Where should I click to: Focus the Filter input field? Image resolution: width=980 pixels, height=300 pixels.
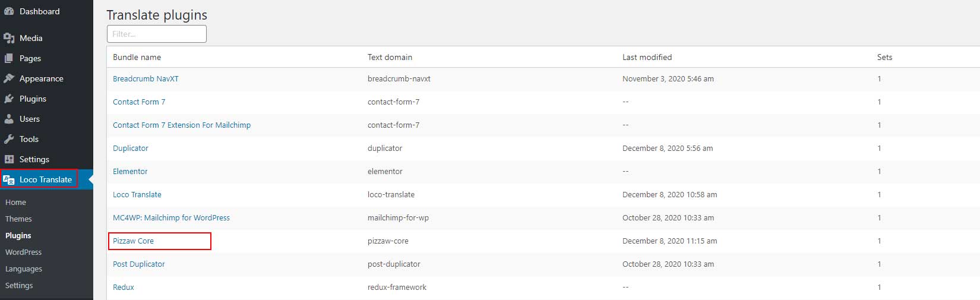point(157,34)
